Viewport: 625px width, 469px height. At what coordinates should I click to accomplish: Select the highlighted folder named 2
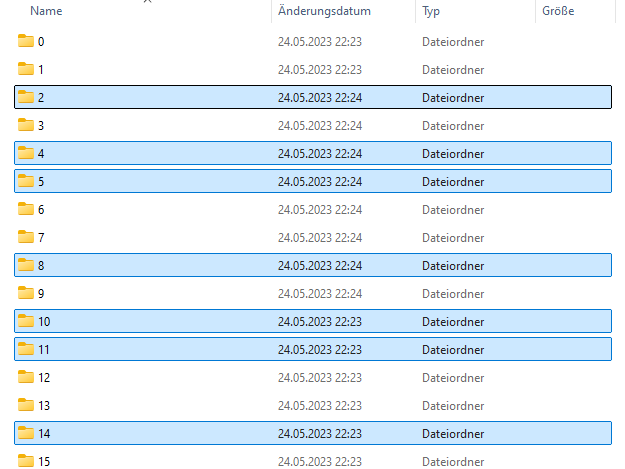tap(313, 97)
